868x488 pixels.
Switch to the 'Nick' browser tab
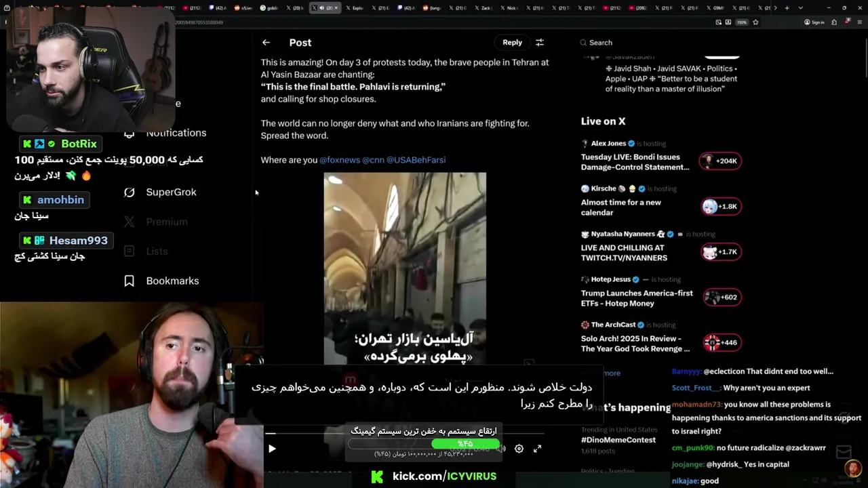[x=510, y=8]
